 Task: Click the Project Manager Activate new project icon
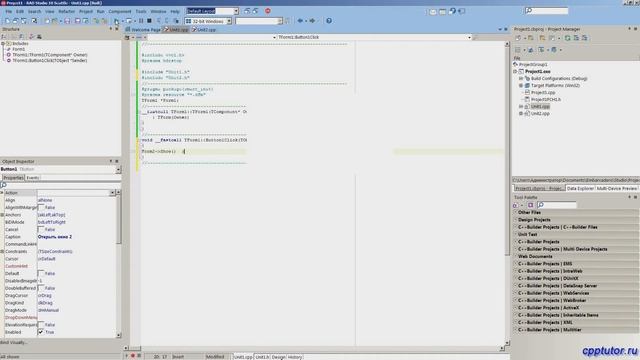[518, 38]
